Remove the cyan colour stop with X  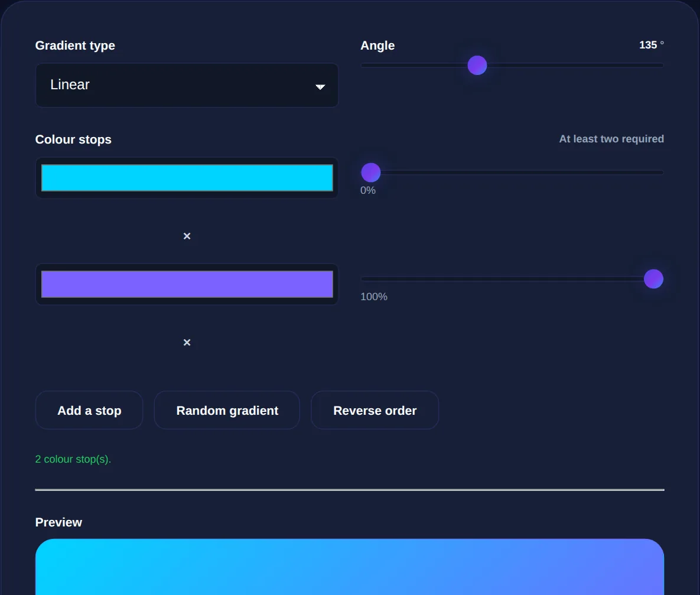coord(187,236)
